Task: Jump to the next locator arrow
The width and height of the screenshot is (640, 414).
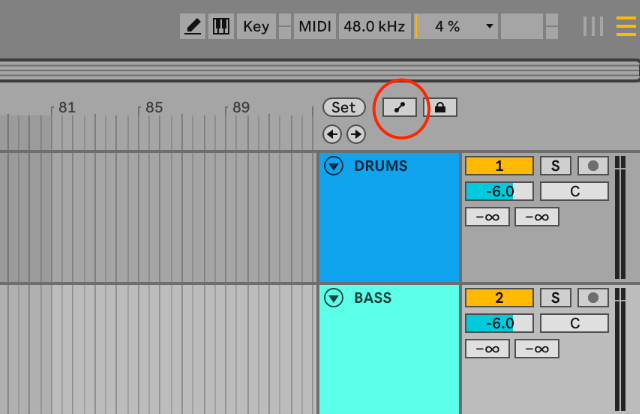Action: coord(355,134)
